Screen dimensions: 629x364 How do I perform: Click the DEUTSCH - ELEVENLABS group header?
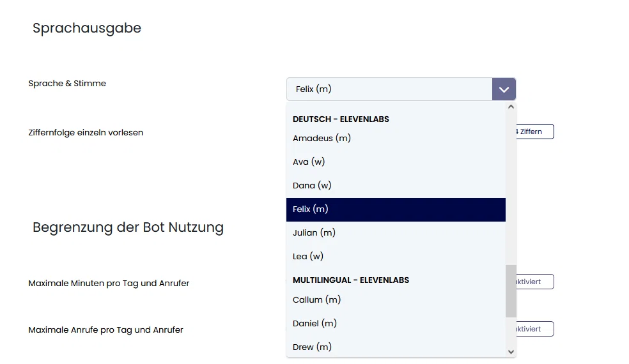pyautogui.click(x=341, y=119)
